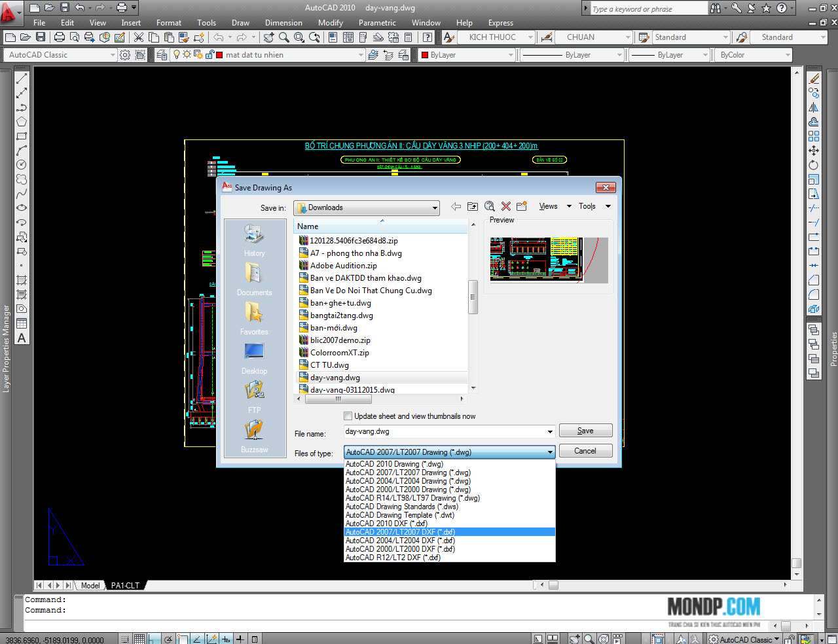Collapse the Files of type dropdown
The width and height of the screenshot is (838, 644).
click(551, 452)
